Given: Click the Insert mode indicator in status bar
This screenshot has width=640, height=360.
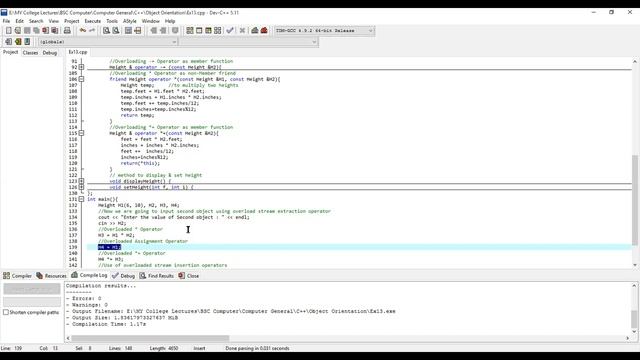Looking at the screenshot, I should point(199,348).
